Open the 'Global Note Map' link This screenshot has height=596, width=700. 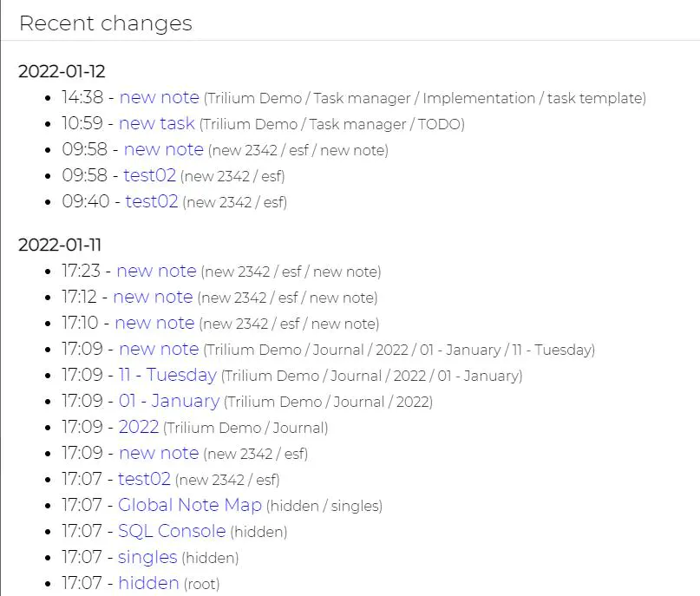(x=190, y=505)
